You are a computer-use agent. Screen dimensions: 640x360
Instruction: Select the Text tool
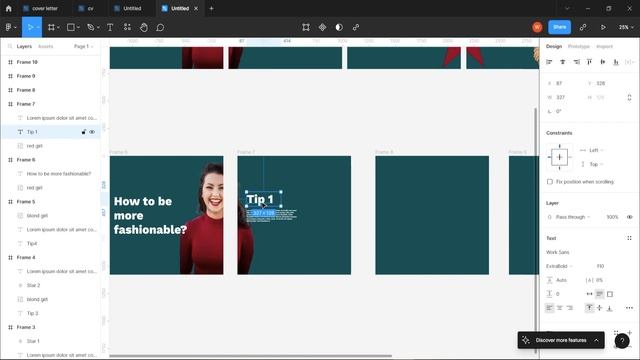click(110, 27)
